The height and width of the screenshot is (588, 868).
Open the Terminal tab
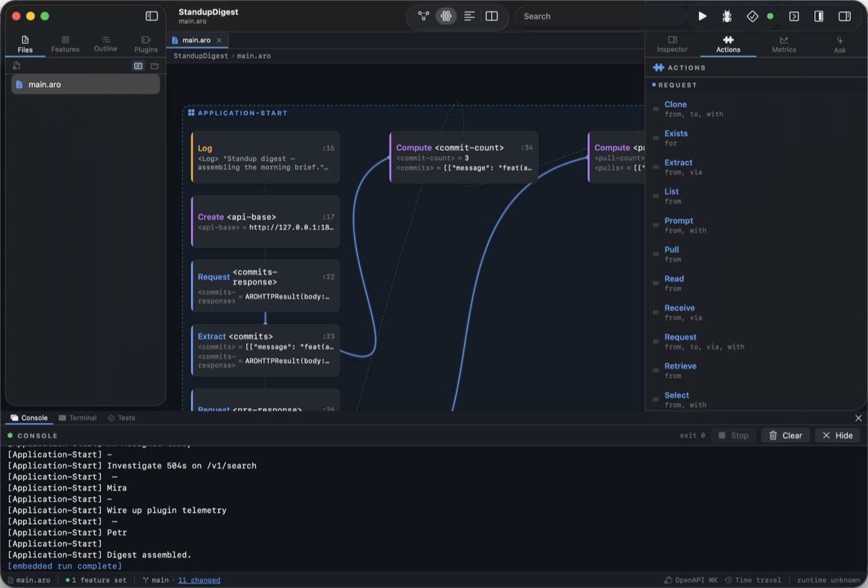[77, 418]
